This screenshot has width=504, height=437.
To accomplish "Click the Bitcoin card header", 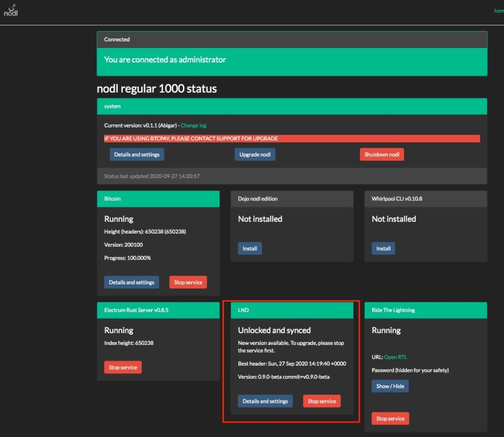I will click(158, 199).
